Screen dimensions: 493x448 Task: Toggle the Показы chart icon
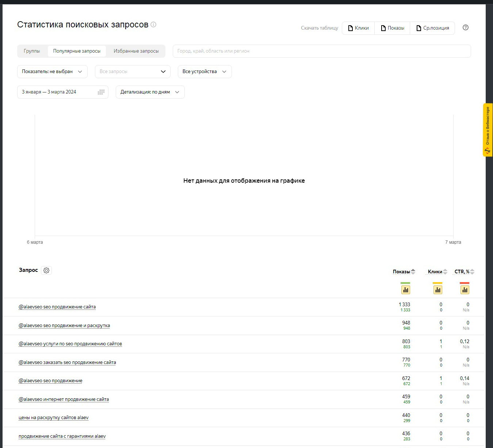(x=405, y=290)
